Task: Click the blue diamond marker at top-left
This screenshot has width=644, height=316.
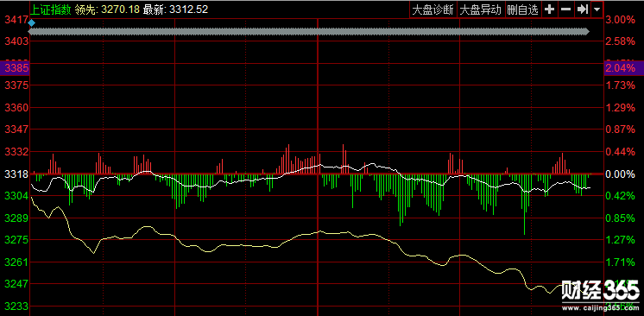Action: click(x=32, y=23)
